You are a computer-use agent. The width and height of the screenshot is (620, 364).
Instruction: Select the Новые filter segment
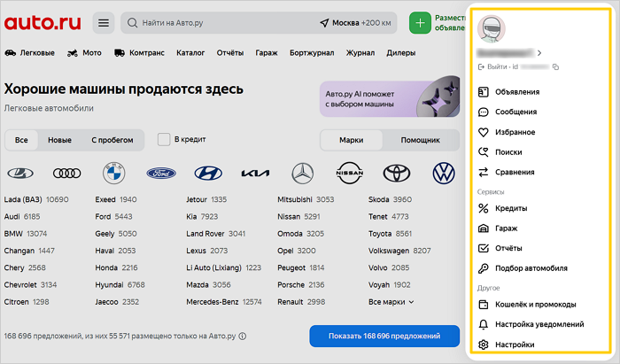59,140
